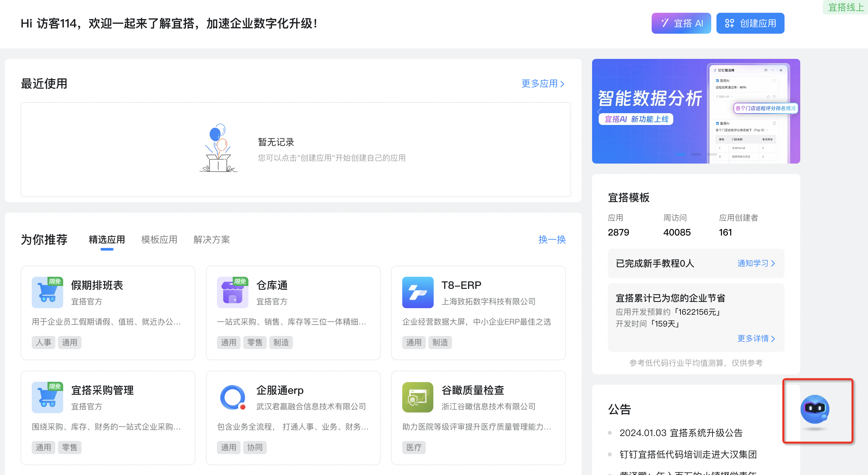
Task: Select the second banner carousel indicator
Action: click(696, 154)
